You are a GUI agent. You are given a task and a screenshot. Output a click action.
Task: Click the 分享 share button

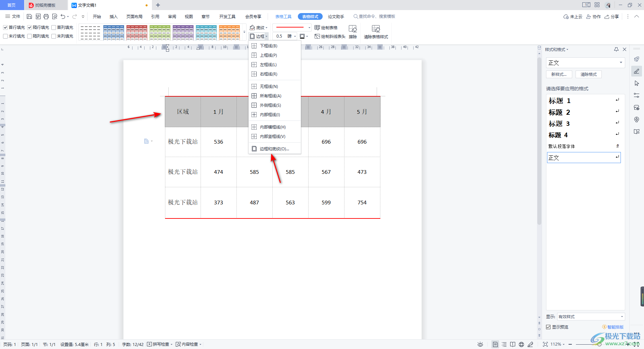click(x=611, y=16)
